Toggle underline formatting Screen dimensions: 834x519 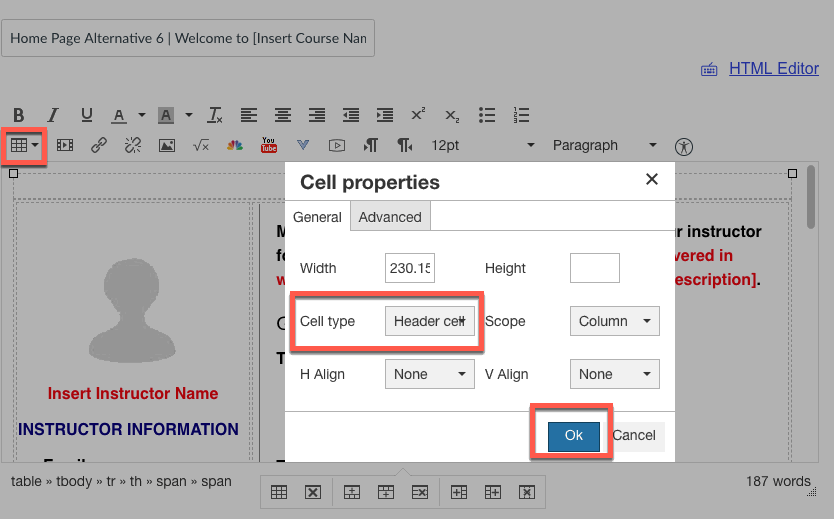[x=86, y=115]
